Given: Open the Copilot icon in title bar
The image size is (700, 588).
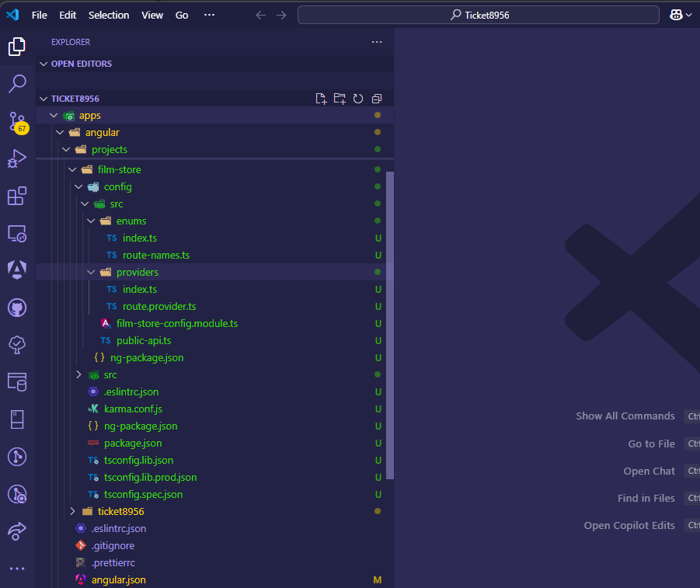Looking at the screenshot, I should point(676,15).
